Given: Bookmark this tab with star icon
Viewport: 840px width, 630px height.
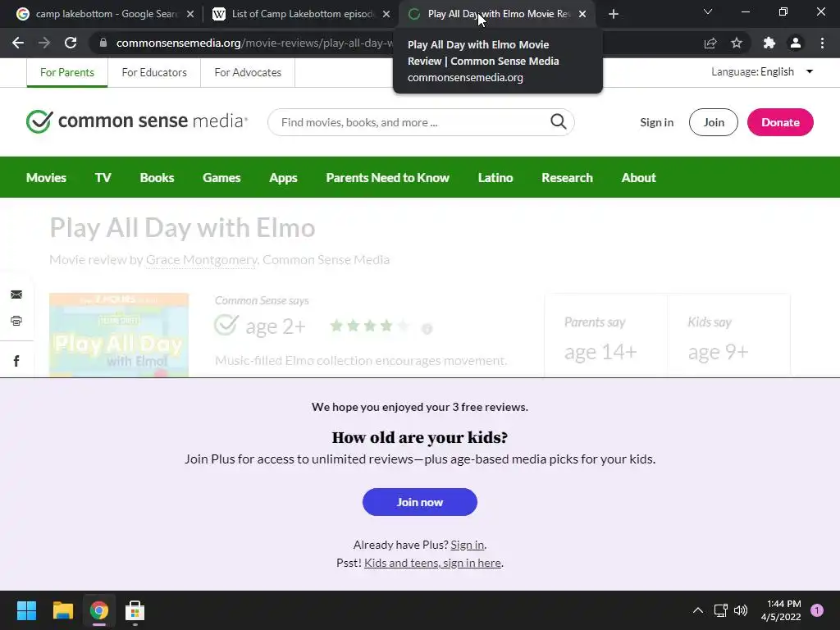Looking at the screenshot, I should click(737, 43).
